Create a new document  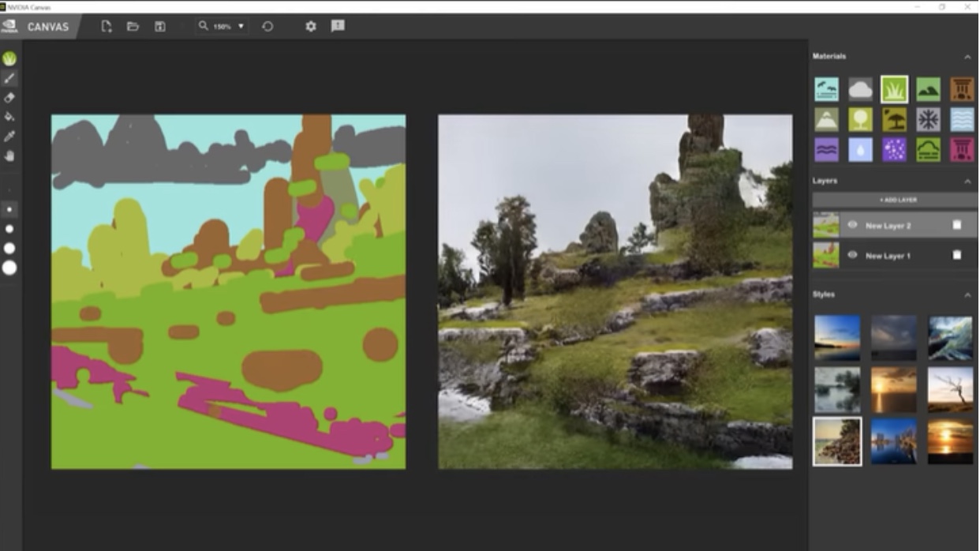[107, 26]
